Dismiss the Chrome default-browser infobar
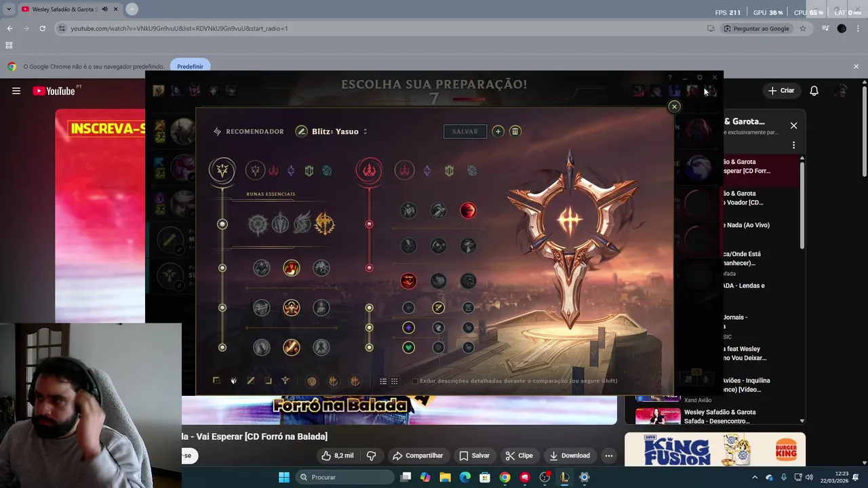 tap(856, 66)
